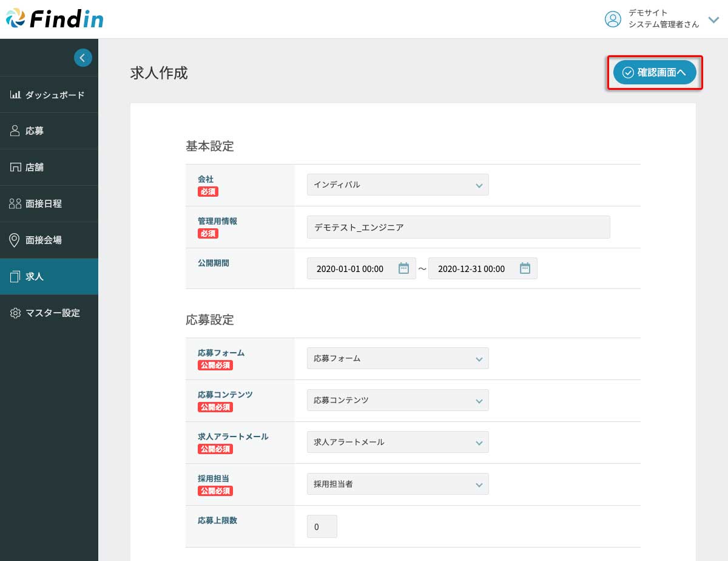Click the ダッシュボード chart icon

15,95
